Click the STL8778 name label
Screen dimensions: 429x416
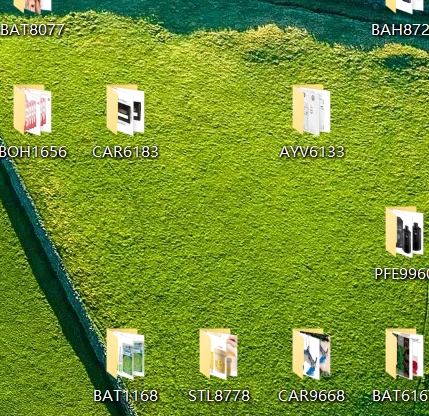pos(219,396)
